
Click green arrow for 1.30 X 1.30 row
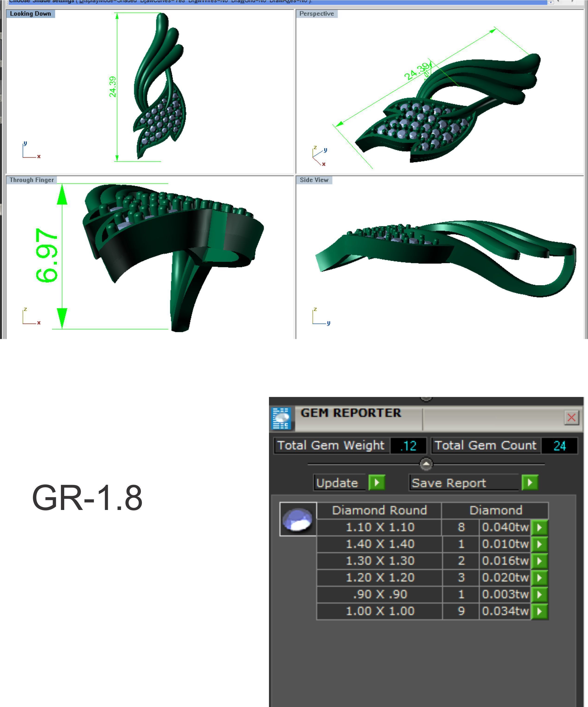[539, 561]
